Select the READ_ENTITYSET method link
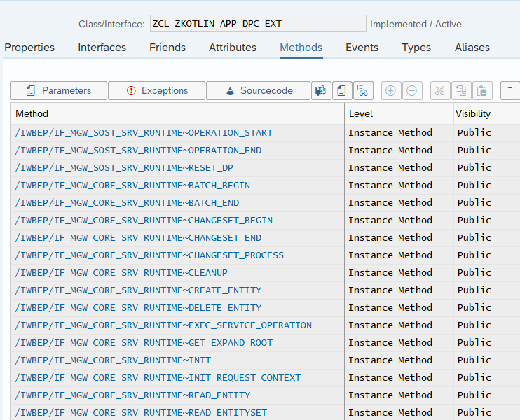This screenshot has height=420, width=520. pyautogui.click(x=141, y=413)
